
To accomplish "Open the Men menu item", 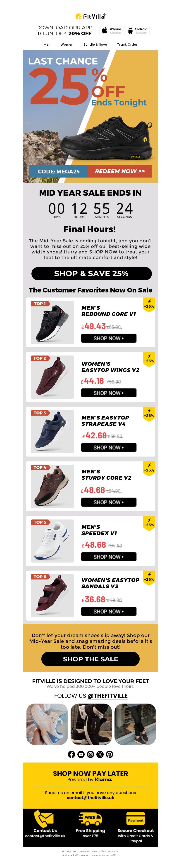I will [47, 44].
